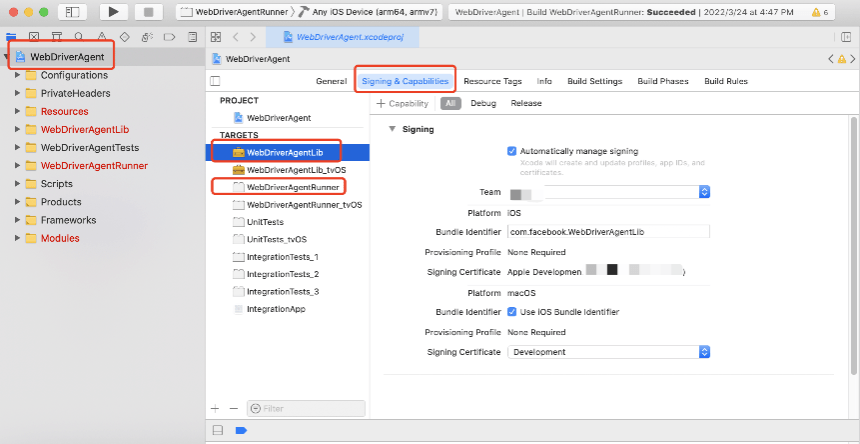The height and width of the screenshot is (444, 860).
Task: Add a new Capability
Action: point(402,103)
